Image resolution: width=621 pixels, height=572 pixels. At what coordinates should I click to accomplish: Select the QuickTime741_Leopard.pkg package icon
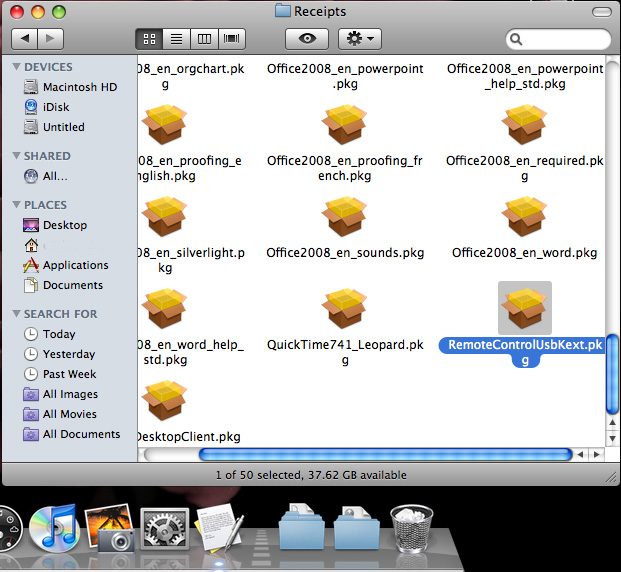point(345,309)
